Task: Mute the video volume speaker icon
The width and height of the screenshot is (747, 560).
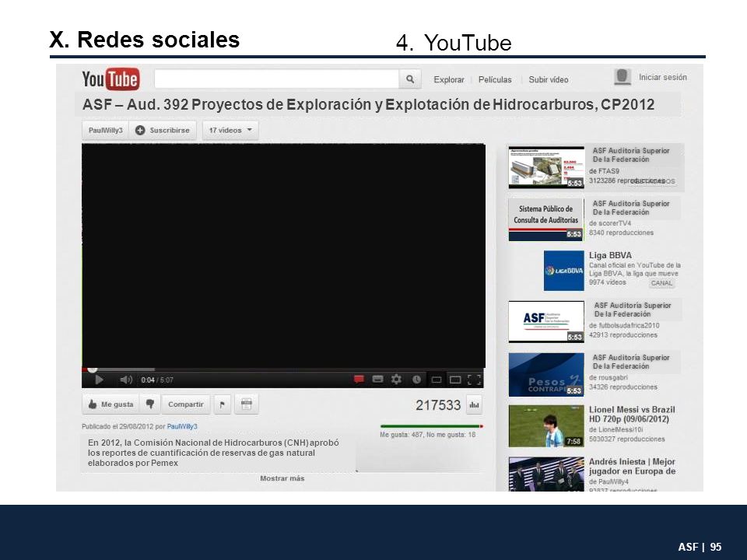Action: (126, 380)
